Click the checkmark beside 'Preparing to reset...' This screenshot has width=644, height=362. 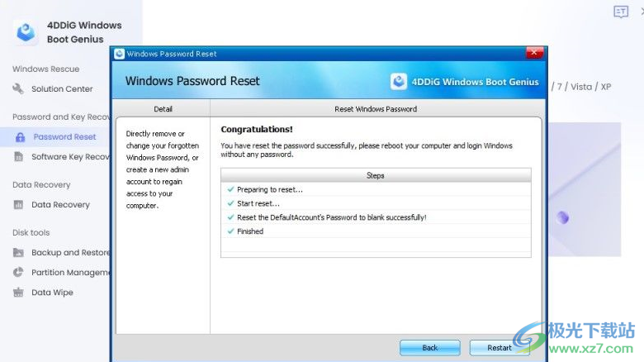(230, 189)
